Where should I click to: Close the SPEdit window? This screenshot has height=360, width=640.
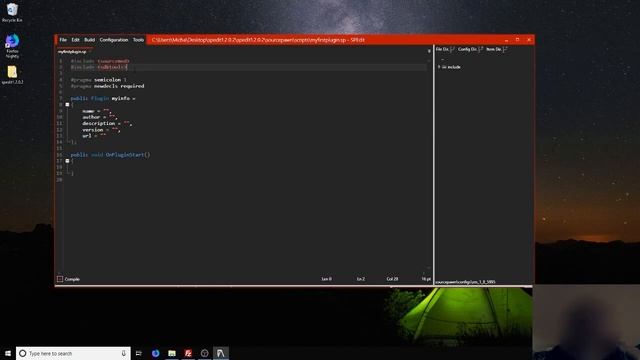pyautogui.click(x=529, y=40)
